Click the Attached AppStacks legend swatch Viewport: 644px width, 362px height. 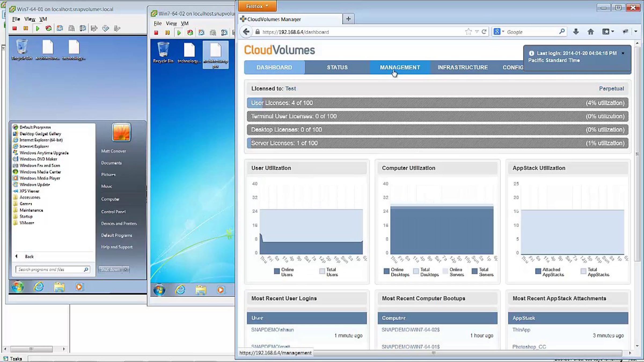538,271
